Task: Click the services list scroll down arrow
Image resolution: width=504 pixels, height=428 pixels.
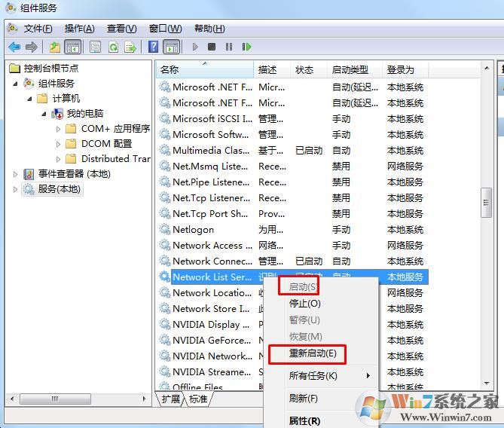Action: [x=487, y=383]
